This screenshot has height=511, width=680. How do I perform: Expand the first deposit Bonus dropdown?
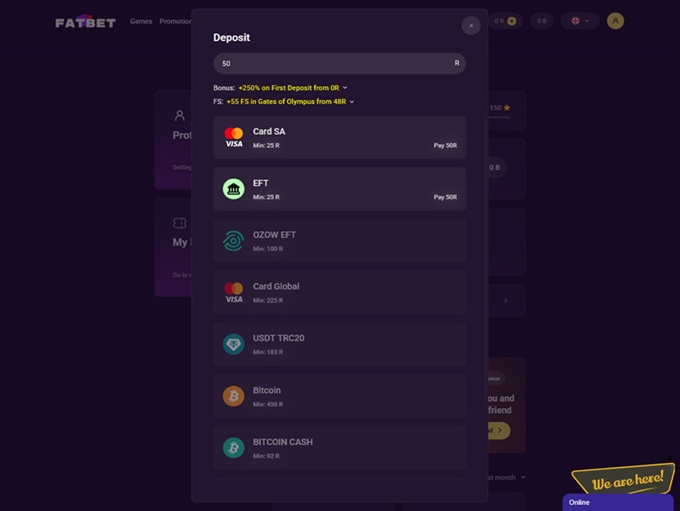pos(345,88)
